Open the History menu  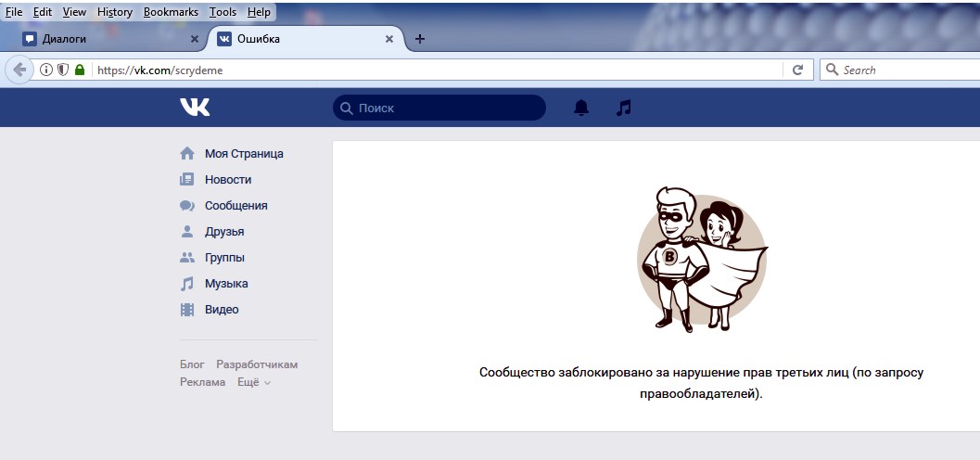[x=115, y=12]
